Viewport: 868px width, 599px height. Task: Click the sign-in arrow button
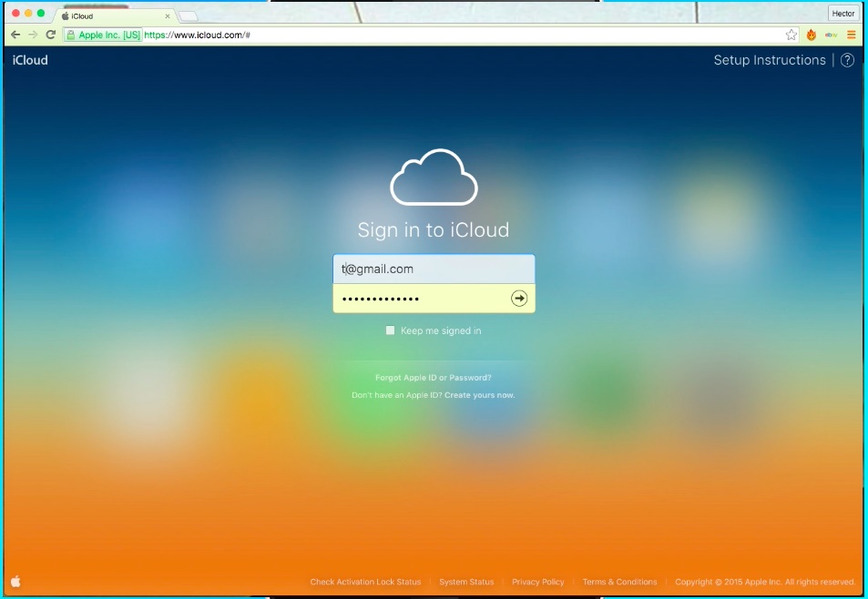[518, 299]
